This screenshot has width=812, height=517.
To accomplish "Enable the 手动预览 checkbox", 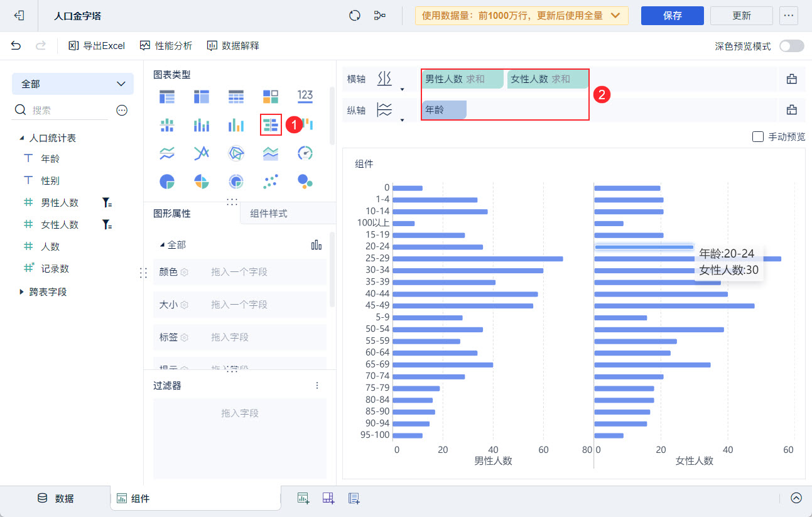I will [757, 136].
